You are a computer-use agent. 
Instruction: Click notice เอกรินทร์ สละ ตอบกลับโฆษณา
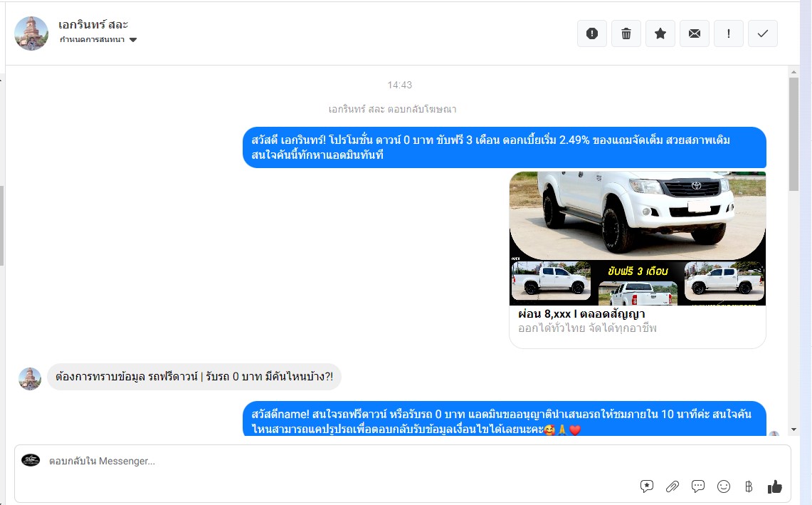393,110
